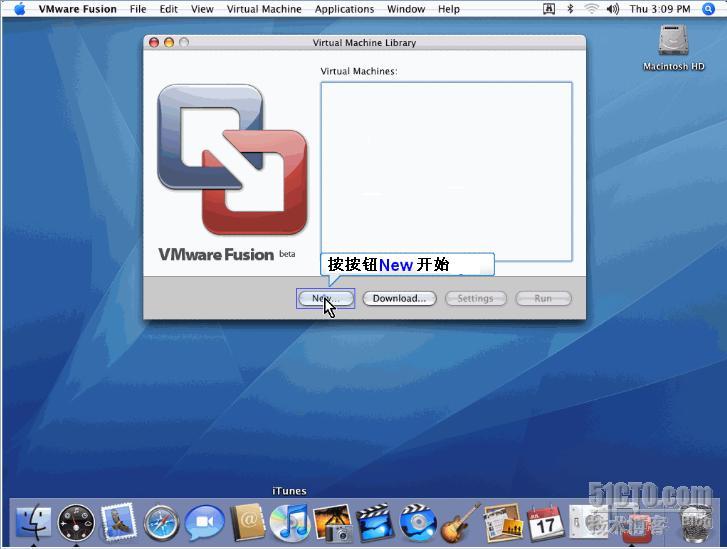Close the Virtual Machine Library window

point(154,43)
